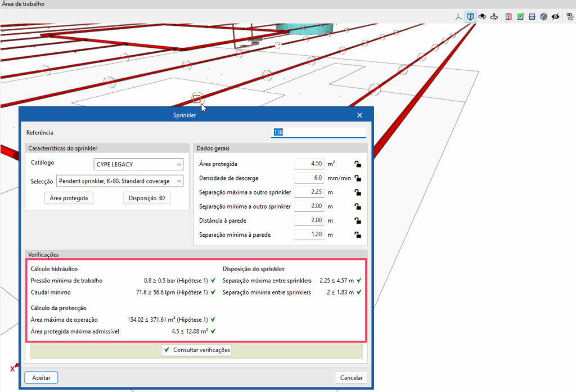Click Área protegida máxima admissível verification row
This screenshot has height=392, width=576.
pyautogui.click(x=123, y=331)
